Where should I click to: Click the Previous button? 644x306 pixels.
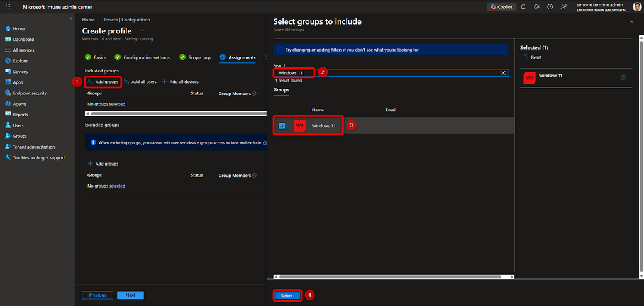(97, 295)
